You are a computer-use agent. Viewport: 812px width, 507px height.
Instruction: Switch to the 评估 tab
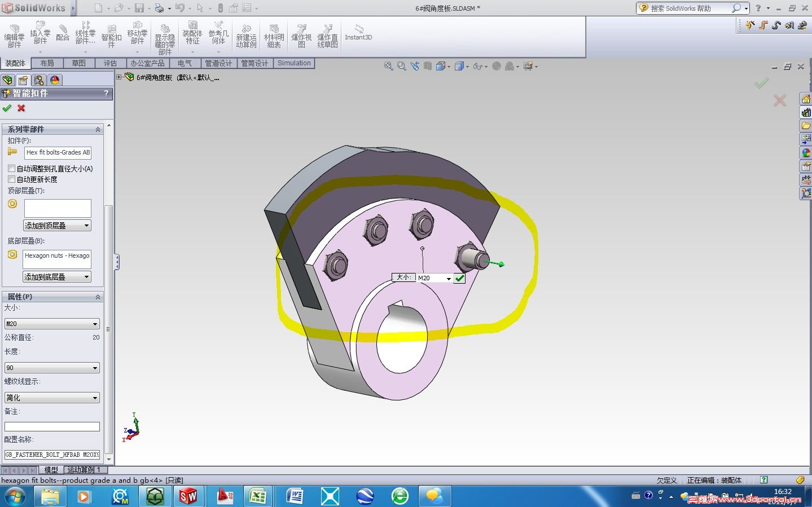(x=110, y=63)
